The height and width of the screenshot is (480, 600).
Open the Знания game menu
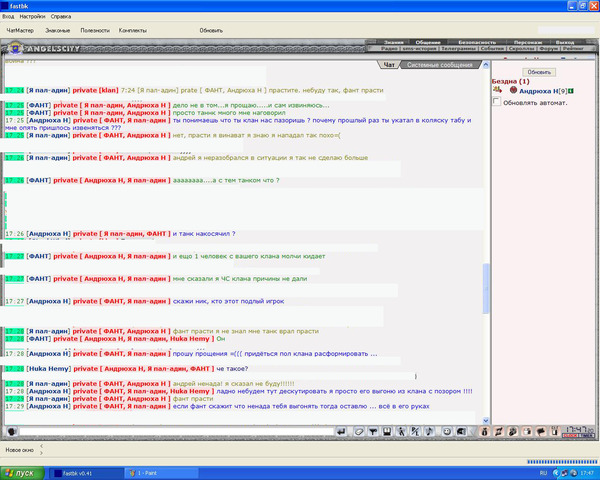(x=394, y=42)
